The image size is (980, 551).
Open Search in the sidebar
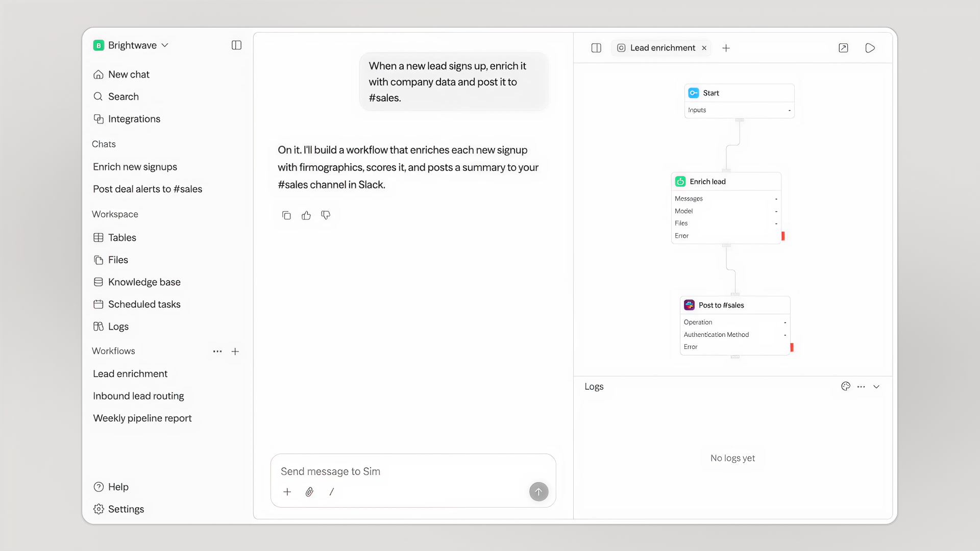click(x=116, y=96)
